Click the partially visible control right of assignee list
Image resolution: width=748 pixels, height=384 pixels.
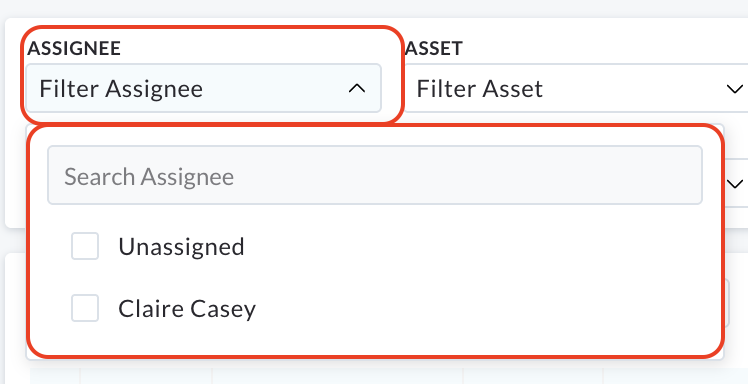coord(727,303)
